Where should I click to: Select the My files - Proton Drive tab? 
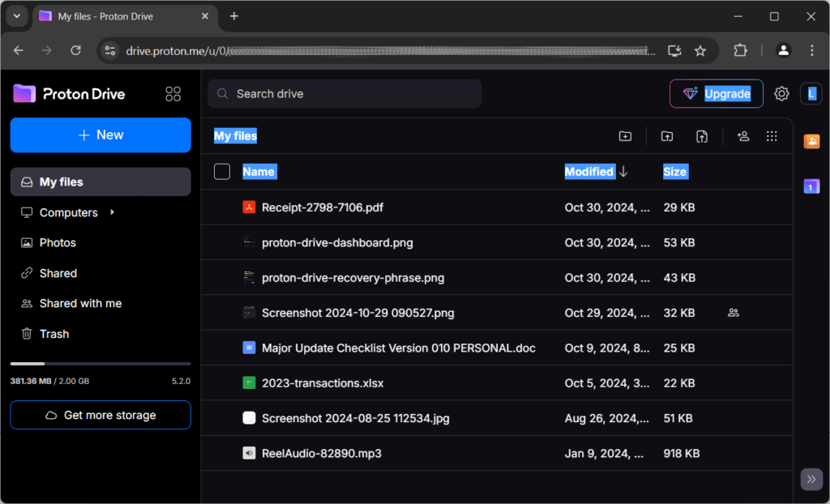pos(126,16)
